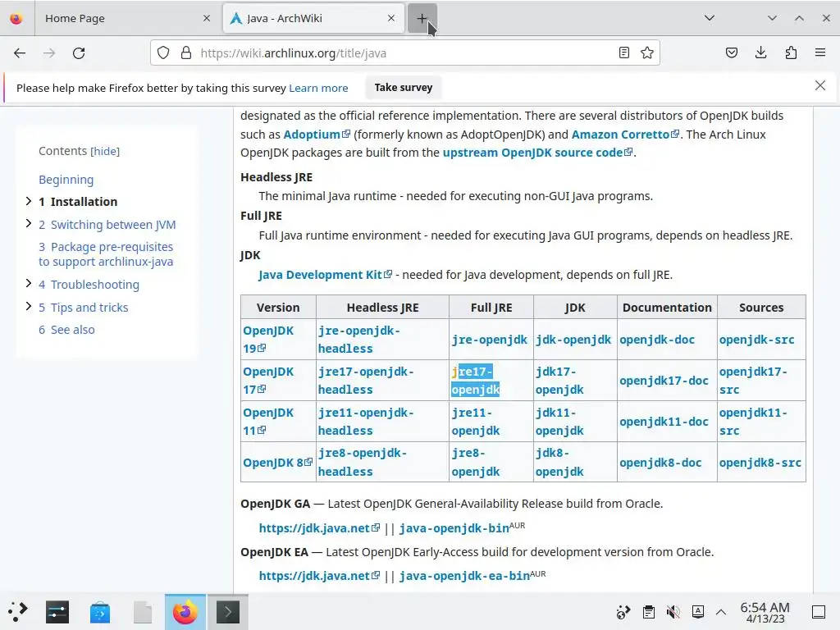Open OpenJDK 19 version link
Viewport: 840px width, 630px height.
[268, 339]
